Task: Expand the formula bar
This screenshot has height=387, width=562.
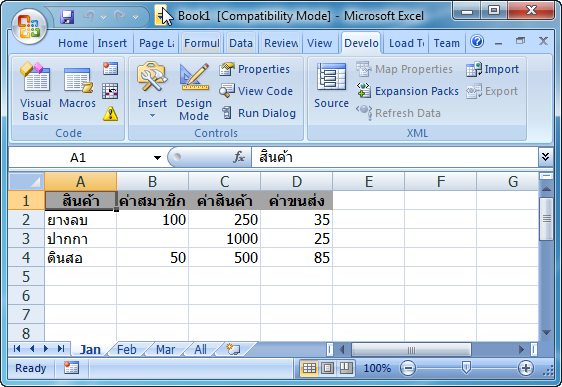Action: pyautogui.click(x=545, y=157)
